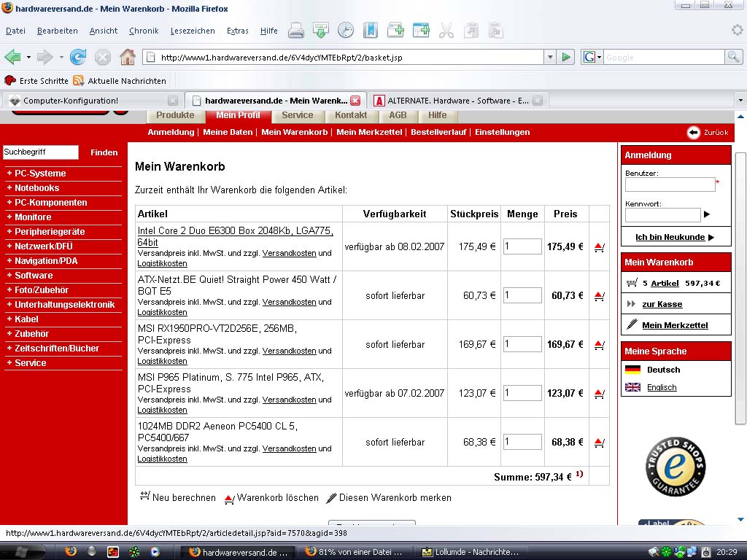
Task: Open the Bearbeiten menu
Action: point(57,31)
